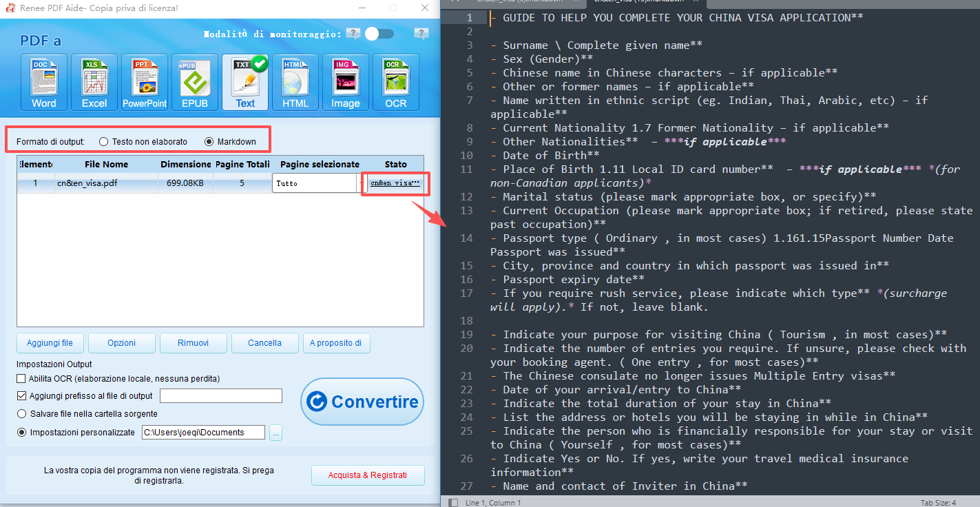Viewport: 980px width, 507px height.
Task: Open the folder browse dialog via ellipsis button
Action: click(275, 432)
